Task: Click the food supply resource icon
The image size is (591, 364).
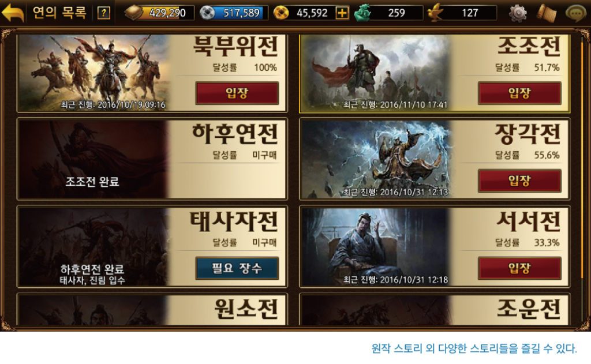Action: (x=134, y=13)
